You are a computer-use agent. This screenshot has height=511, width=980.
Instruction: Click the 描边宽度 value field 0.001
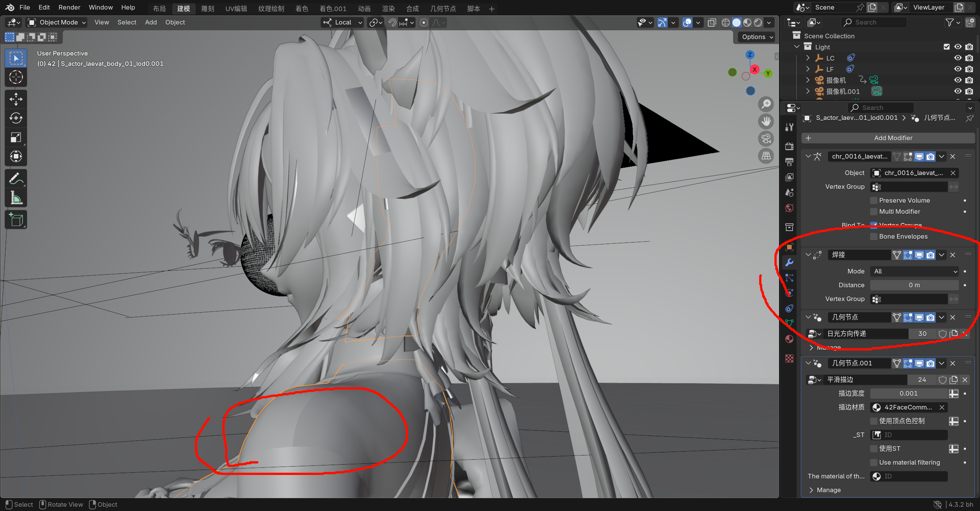tap(908, 393)
